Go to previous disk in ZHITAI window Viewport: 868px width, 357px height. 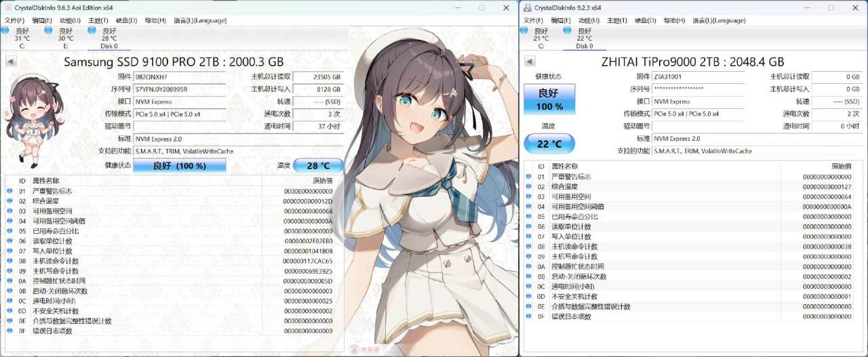(x=528, y=62)
